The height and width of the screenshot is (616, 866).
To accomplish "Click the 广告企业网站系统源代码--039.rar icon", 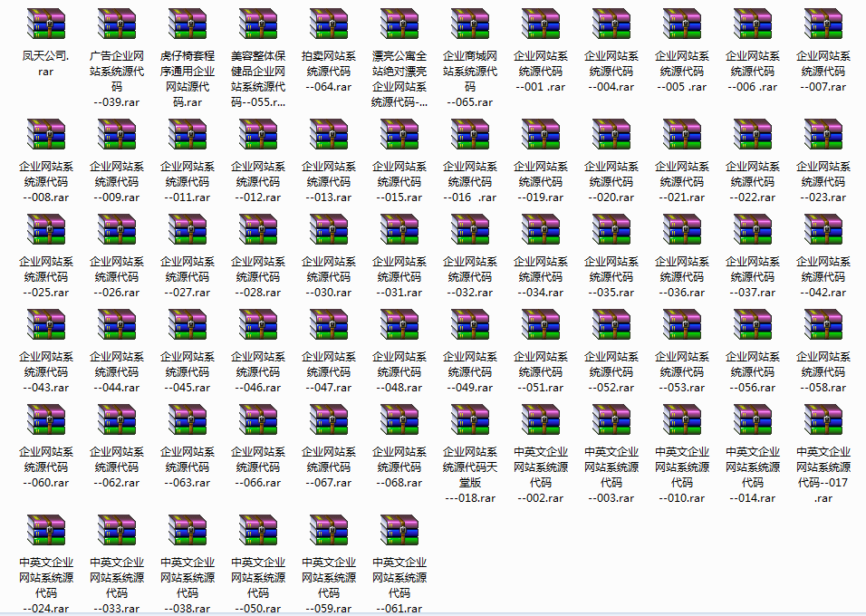I will (x=117, y=24).
